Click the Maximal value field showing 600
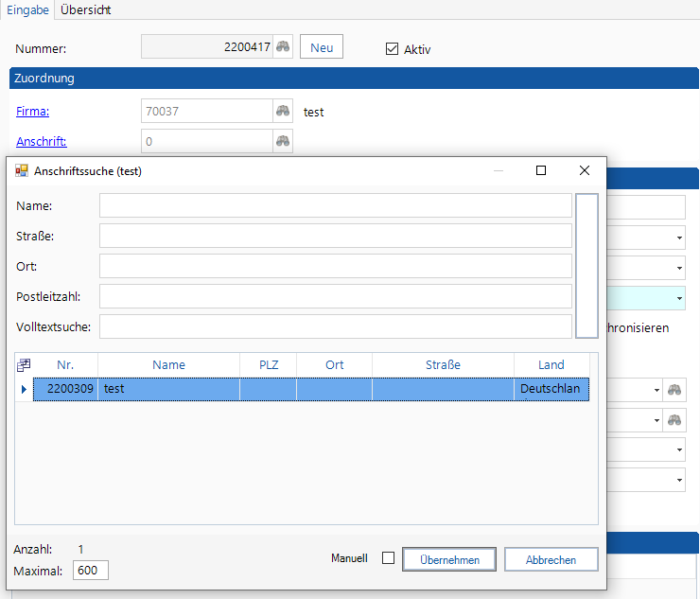700x599 pixels. pyautogui.click(x=91, y=571)
